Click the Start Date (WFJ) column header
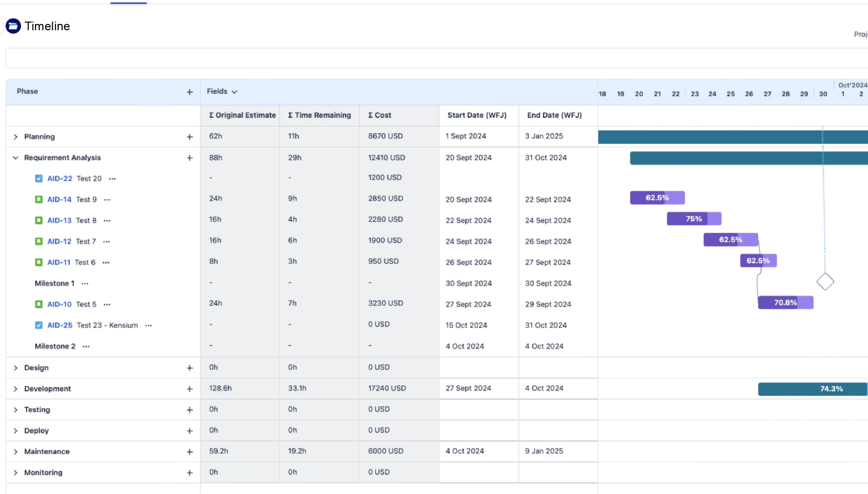This screenshot has width=868, height=494. [477, 115]
